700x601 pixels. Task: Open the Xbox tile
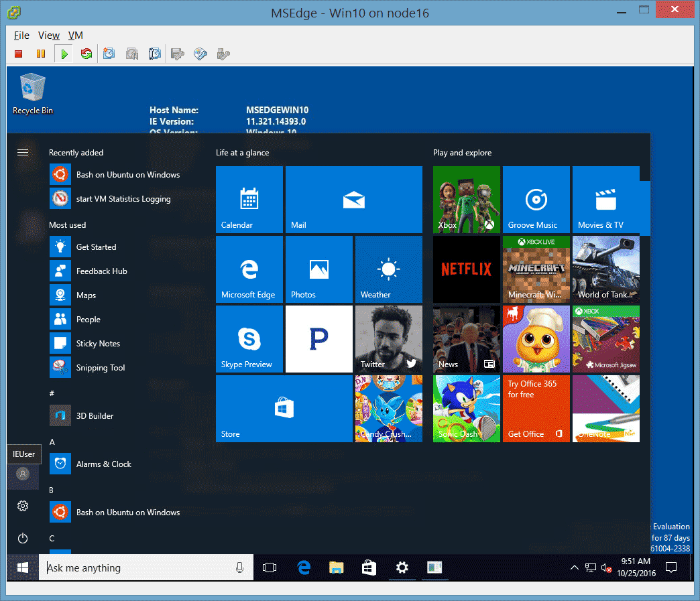[x=466, y=200]
